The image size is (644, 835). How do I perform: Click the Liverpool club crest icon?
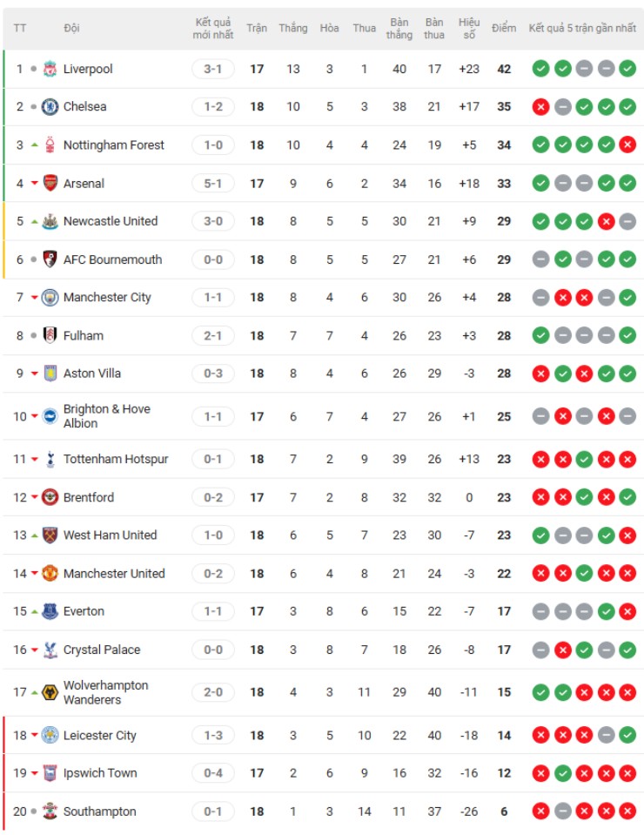tap(50, 69)
